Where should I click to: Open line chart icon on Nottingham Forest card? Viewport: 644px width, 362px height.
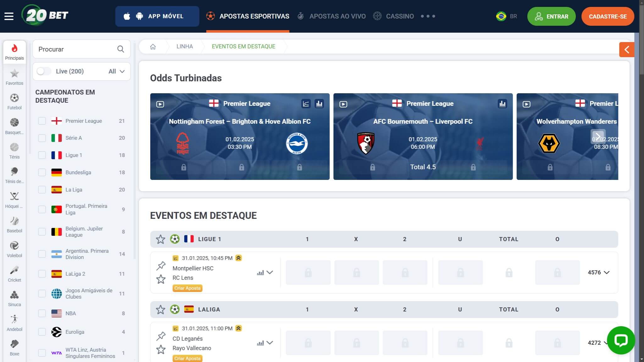306,104
